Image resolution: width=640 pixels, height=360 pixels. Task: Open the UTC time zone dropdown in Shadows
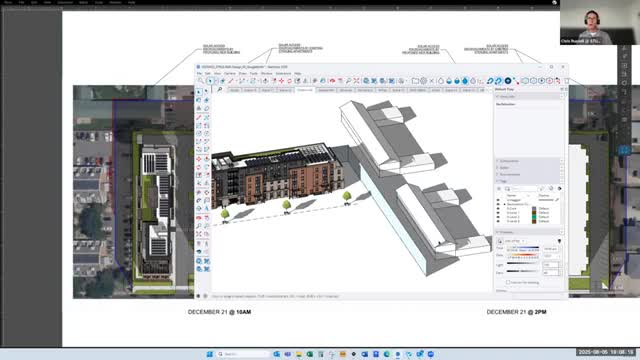(515, 241)
